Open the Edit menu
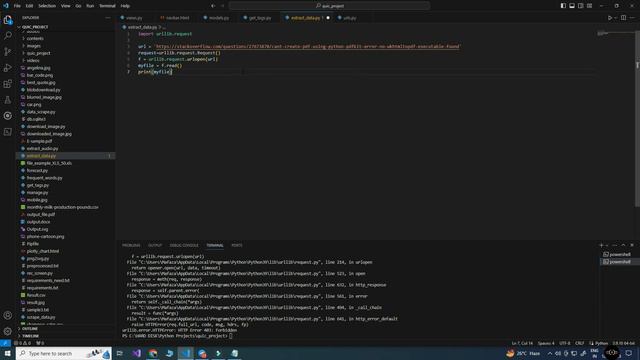 tap(29, 6)
